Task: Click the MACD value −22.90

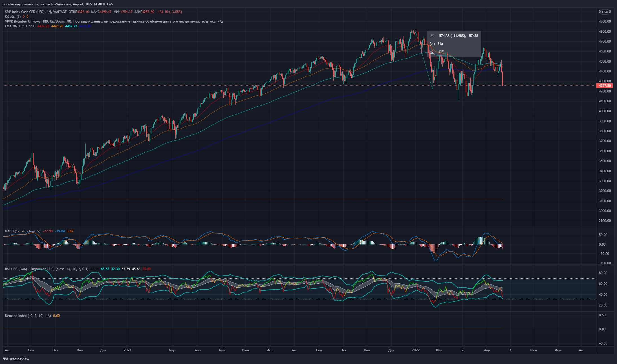Action: click(x=48, y=231)
